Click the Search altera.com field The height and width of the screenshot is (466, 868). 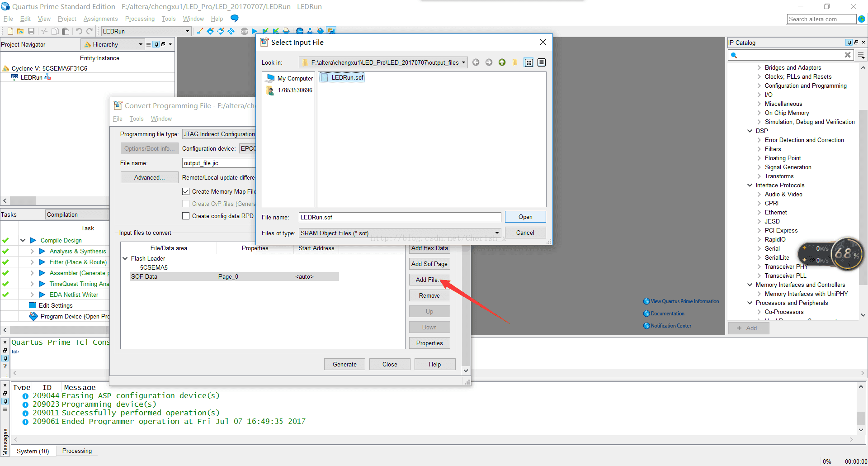(821, 19)
